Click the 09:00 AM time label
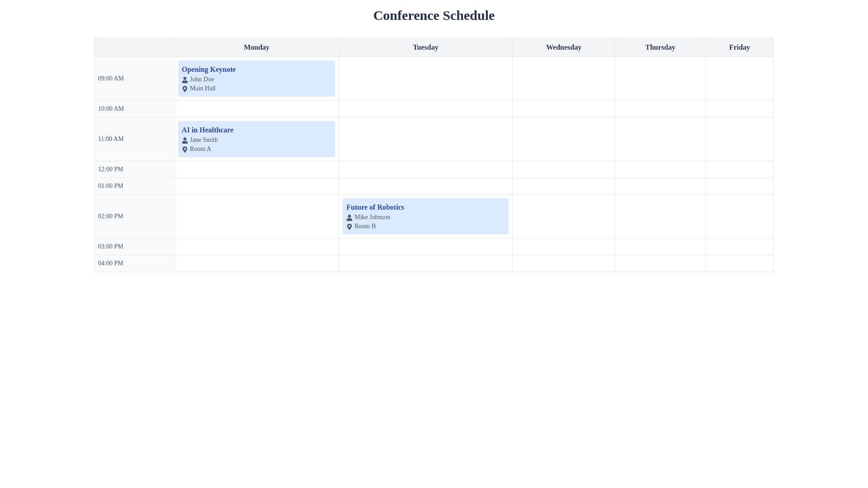The height and width of the screenshot is (488, 868). (111, 79)
